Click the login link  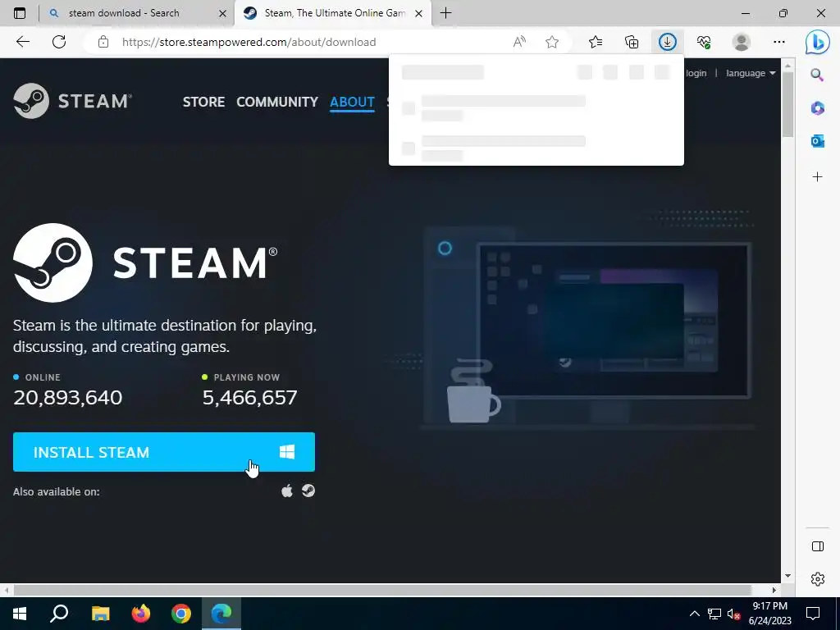click(x=696, y=73)
